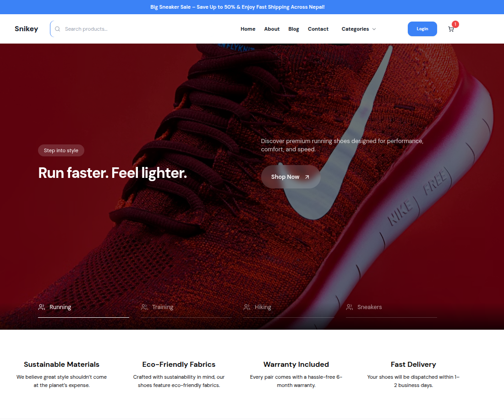The width and height of the screenshot is (504, 420).
Task: Click the Snikey logo
Action: [x=27, y=29]
